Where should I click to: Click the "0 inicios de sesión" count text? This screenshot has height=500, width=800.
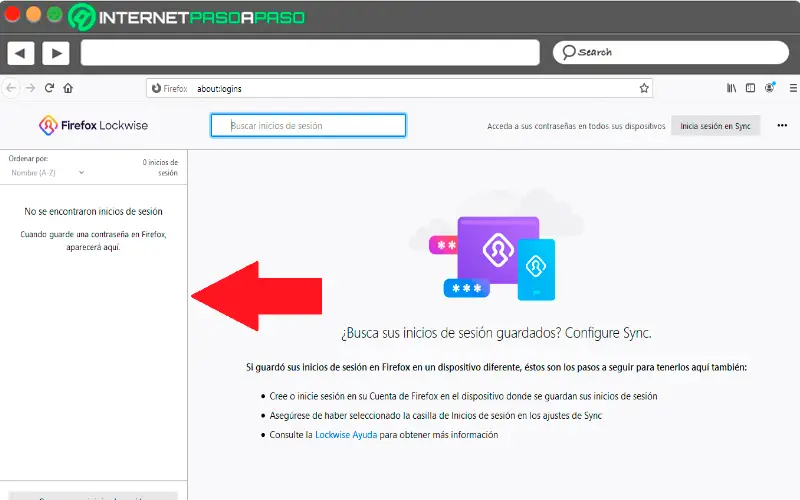160,167
